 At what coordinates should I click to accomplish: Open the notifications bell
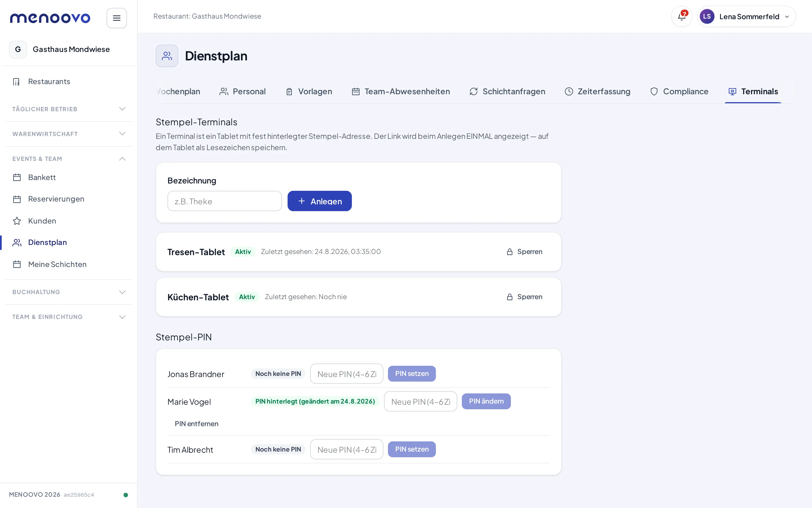point(681,16)
